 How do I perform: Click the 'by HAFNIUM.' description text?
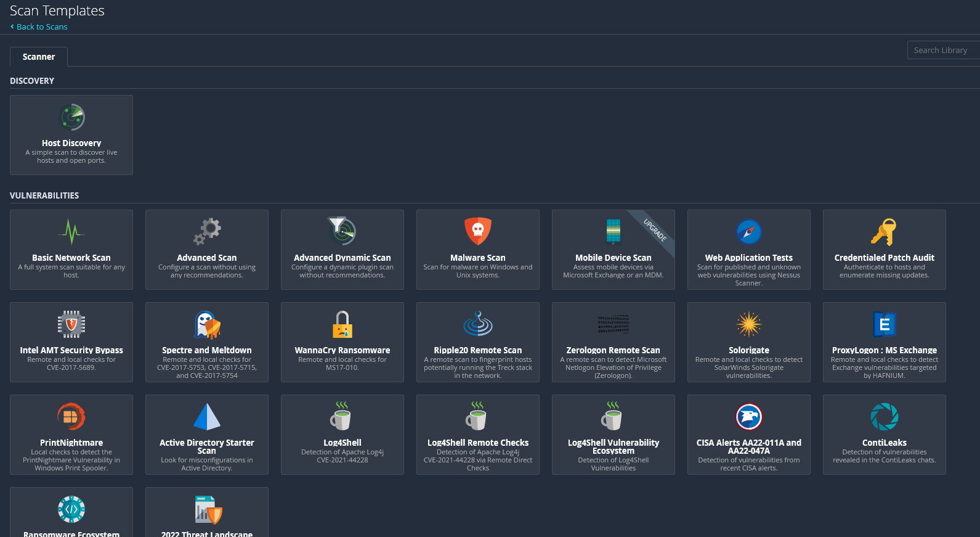(885, 375)
